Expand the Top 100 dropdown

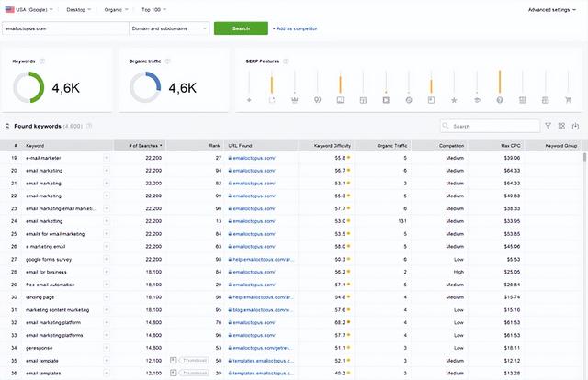point(154,9)
